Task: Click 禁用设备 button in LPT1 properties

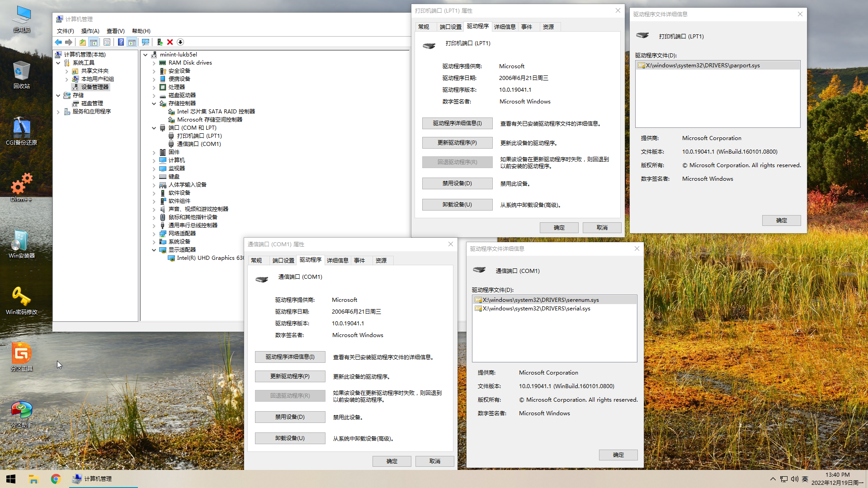Action: pos(457,183)
